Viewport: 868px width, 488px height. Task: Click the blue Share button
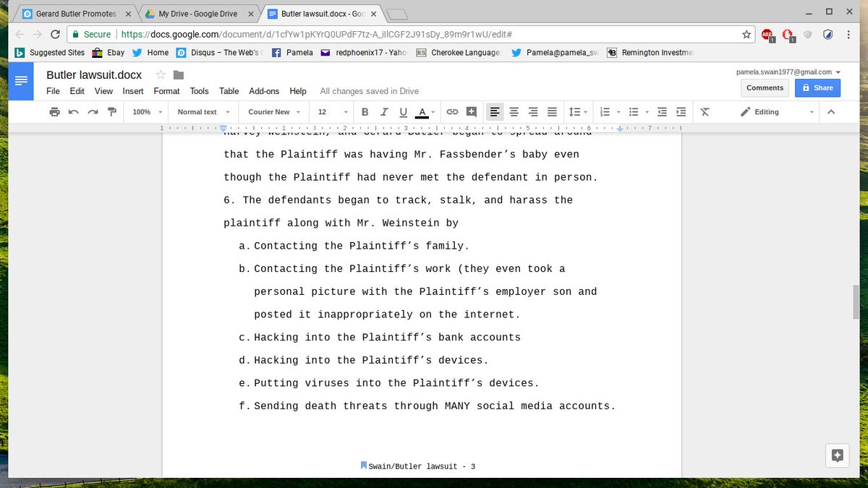pos(817,87)
